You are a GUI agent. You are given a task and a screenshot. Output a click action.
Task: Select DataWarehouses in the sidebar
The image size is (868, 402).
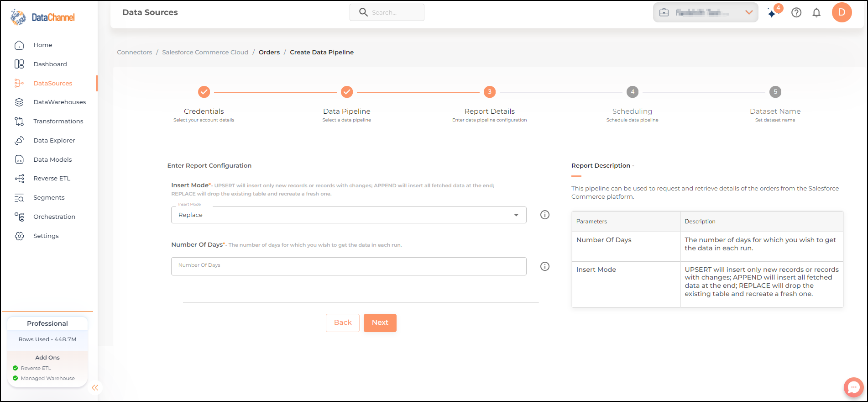click(x=60, y=102)
